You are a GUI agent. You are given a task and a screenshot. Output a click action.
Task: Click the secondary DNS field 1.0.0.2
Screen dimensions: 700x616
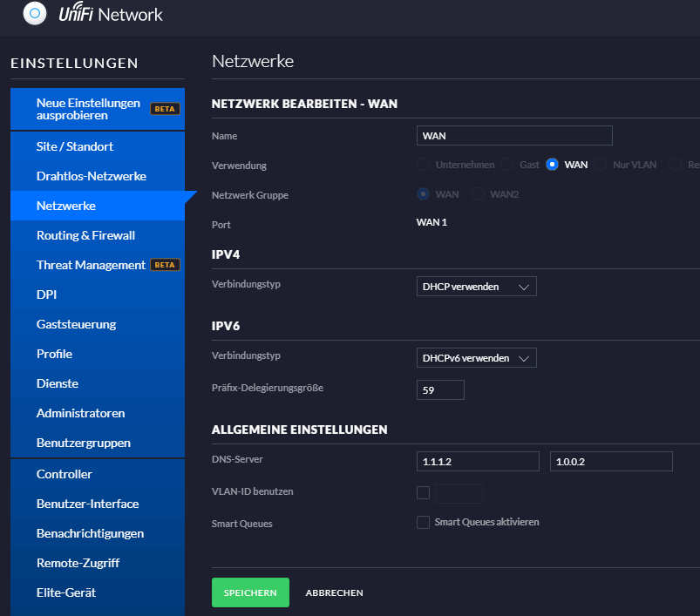tap(611, 462)
